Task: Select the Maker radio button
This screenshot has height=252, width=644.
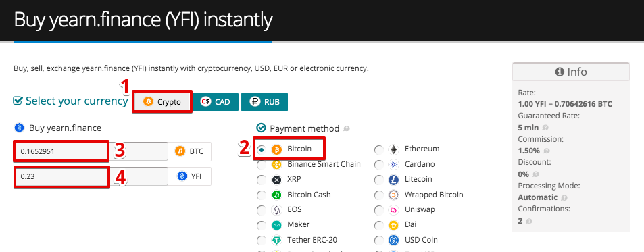Action: pyautogui.click(x=262, y=226)
